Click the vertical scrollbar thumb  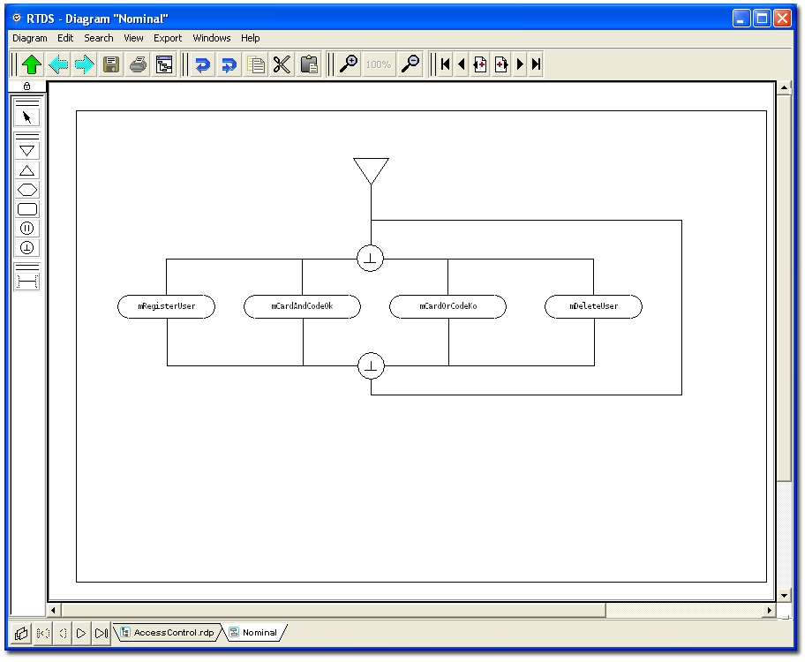pyautogui.click(x=784, y=288)
